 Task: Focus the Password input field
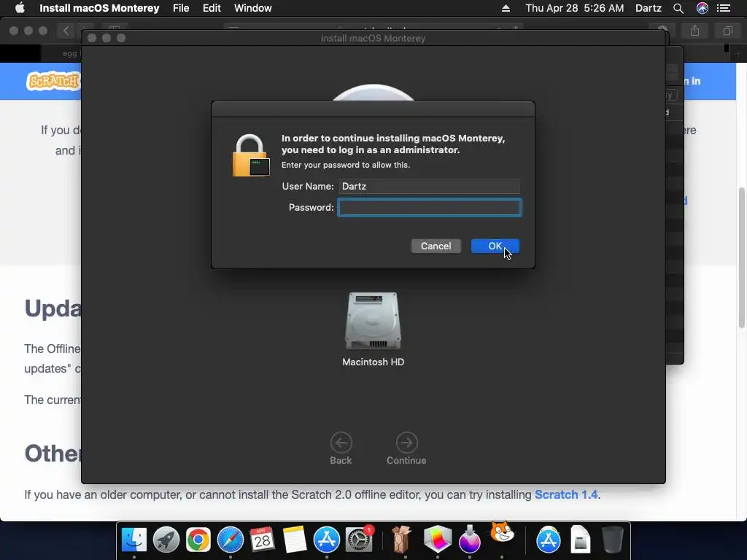coord(430,208)
